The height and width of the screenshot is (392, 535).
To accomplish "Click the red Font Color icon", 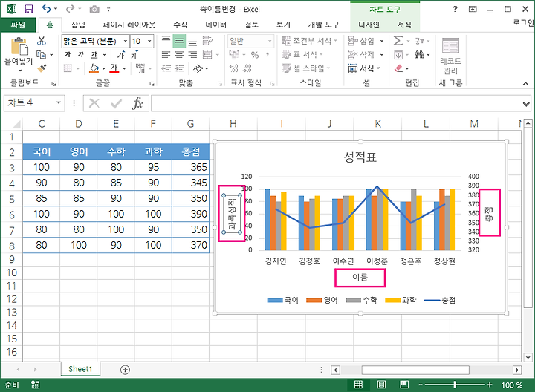I will (114, 68).
